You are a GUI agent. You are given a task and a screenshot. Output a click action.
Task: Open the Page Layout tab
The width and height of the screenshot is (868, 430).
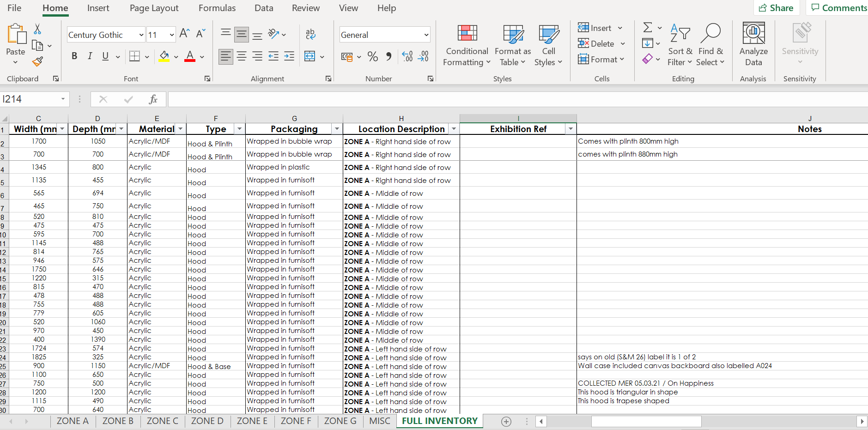(x=154, y=8)
